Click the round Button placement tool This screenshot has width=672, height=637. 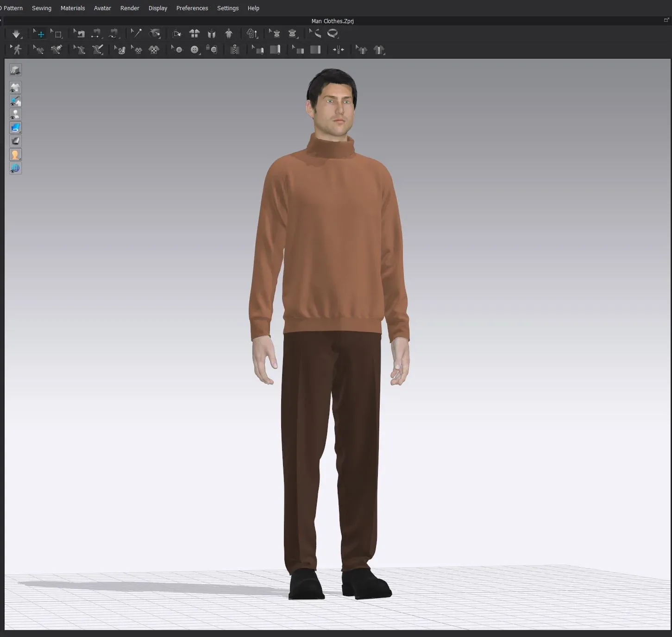coord(195,50)
